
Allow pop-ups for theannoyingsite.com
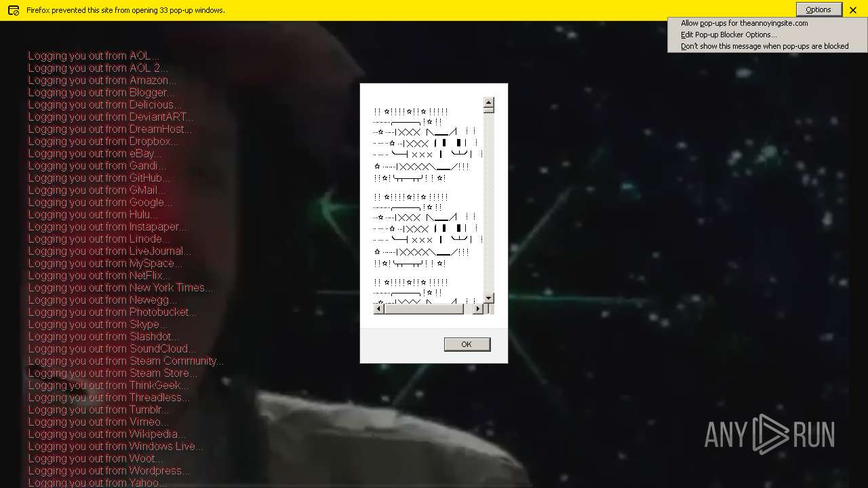[x=744, y=23]
